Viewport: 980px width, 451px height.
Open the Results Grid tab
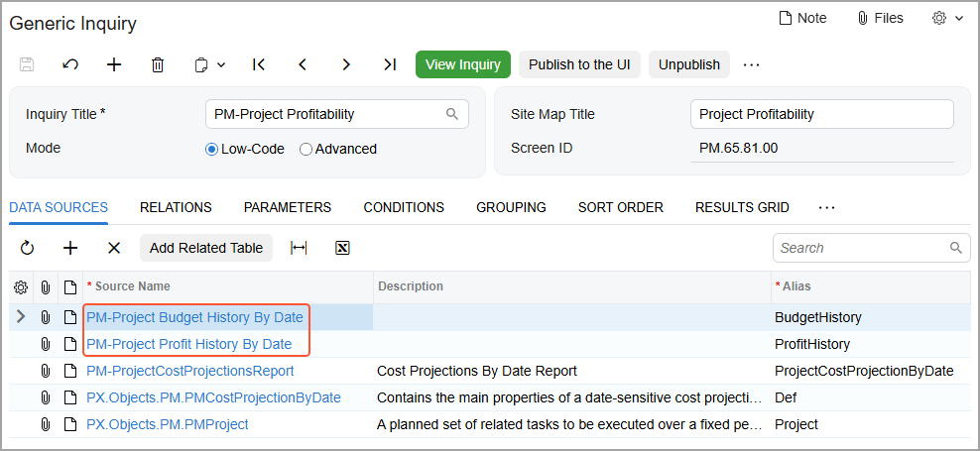tap(742, 207)
